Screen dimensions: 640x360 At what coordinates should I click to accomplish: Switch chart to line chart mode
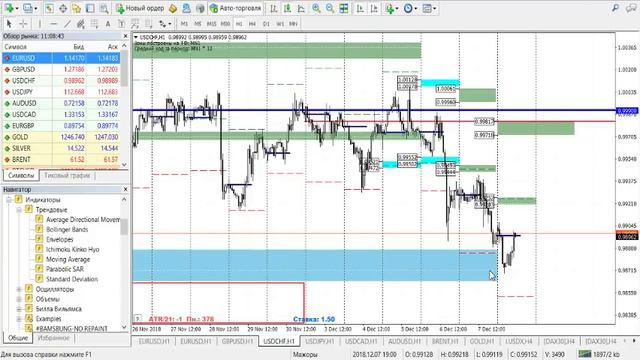pos(301,8)
